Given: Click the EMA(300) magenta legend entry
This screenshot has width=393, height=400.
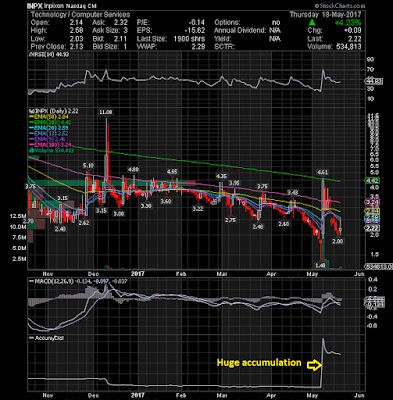Looking at the screenshot, I should pyautogui.click(x=51, y=145).
